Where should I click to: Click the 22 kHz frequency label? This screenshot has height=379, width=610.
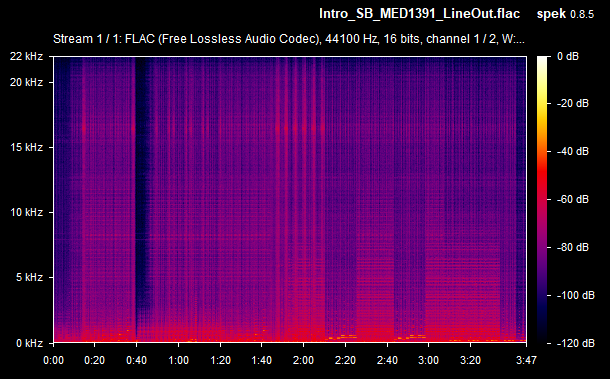coord(26,56)
